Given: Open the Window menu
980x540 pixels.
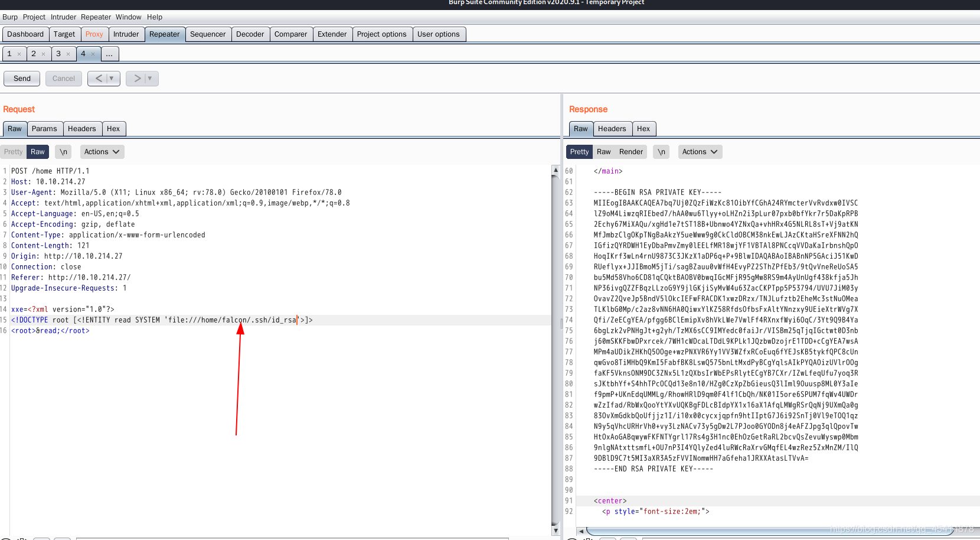Looking at the screenshot, I should (128, 17).
